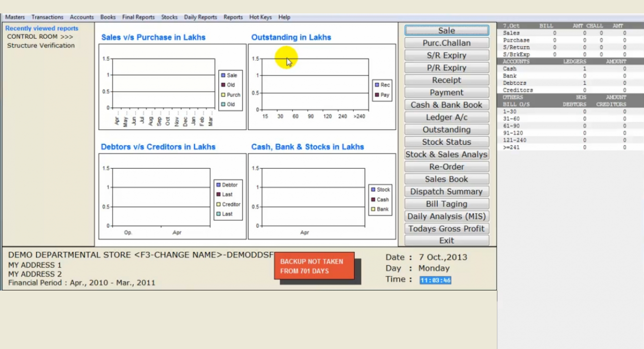Click the Sale button
Viewport: 644px width, 349px height.
[x=446, y=30]
